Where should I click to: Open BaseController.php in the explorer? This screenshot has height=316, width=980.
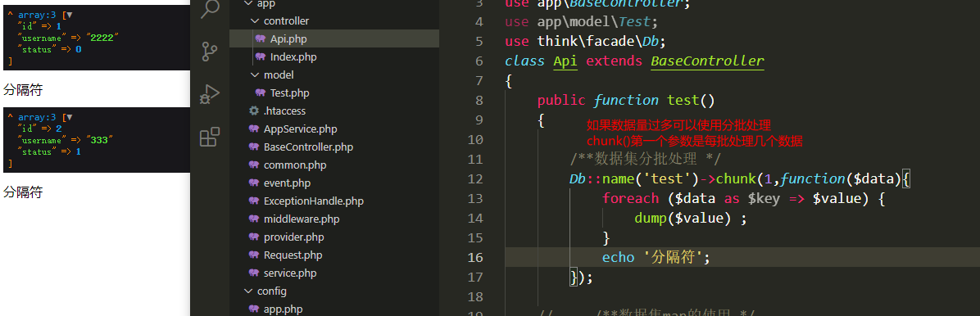[308, 147]
